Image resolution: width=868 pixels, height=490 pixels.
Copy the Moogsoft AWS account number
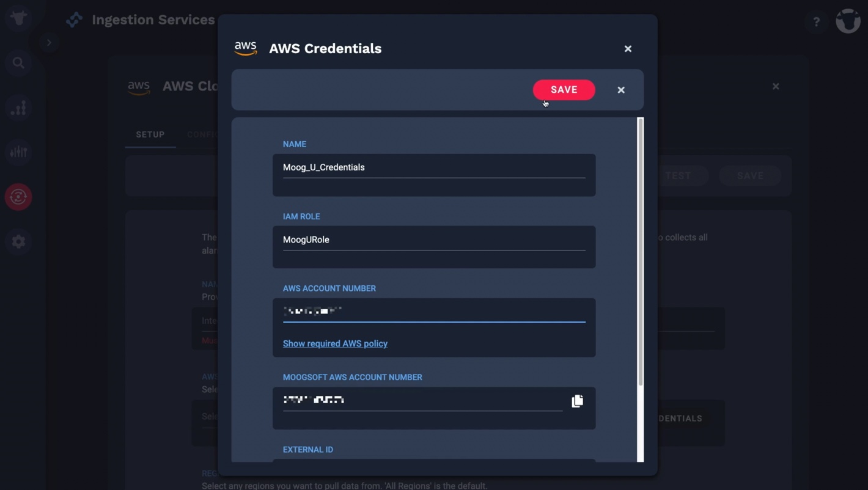click(577, 401)
